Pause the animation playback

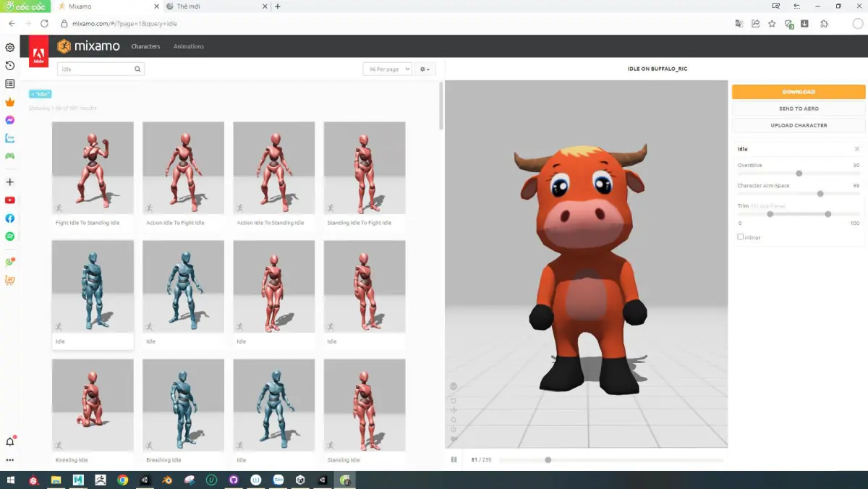click(x=454, y=459)
